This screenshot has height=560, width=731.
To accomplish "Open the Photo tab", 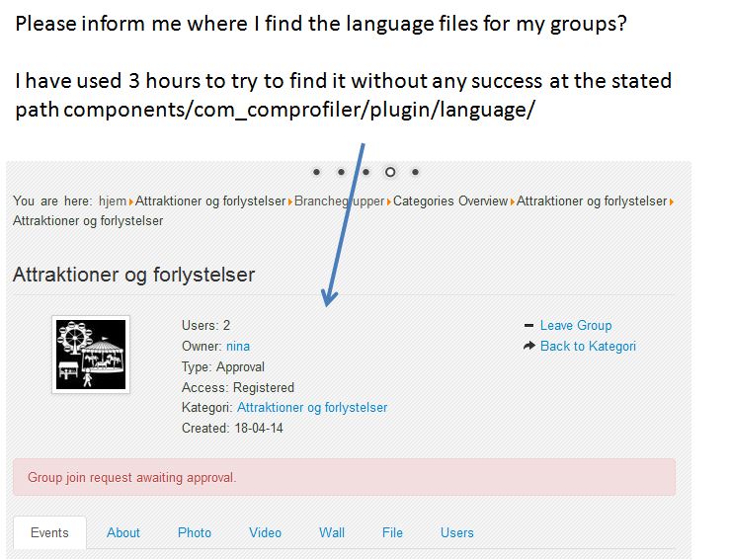I will (x=195, y=532).
